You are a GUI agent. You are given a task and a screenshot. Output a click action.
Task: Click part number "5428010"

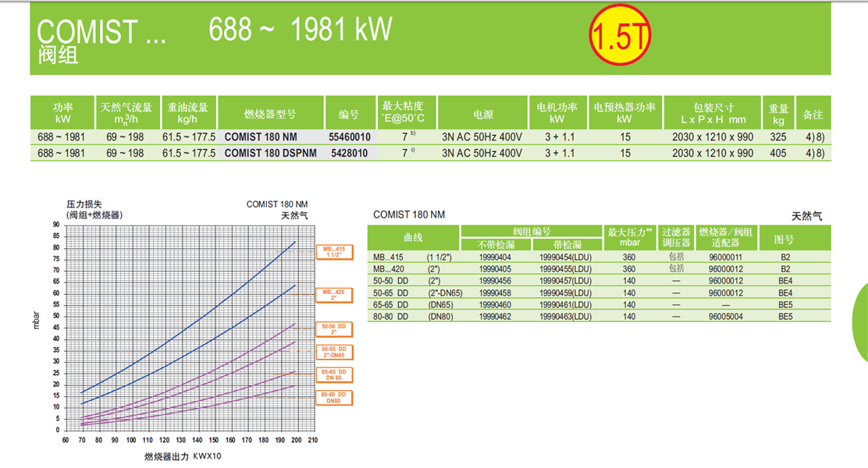click(x=349, y=153)
